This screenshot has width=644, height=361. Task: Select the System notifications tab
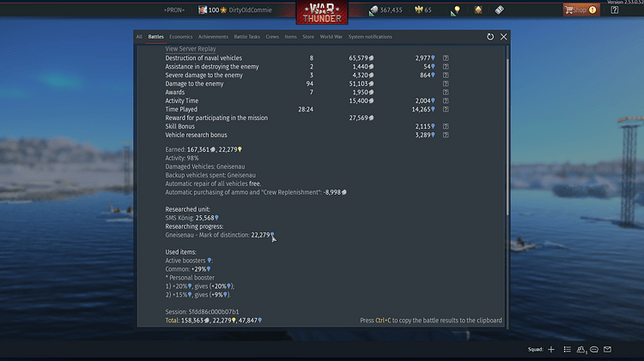(370, 37)
